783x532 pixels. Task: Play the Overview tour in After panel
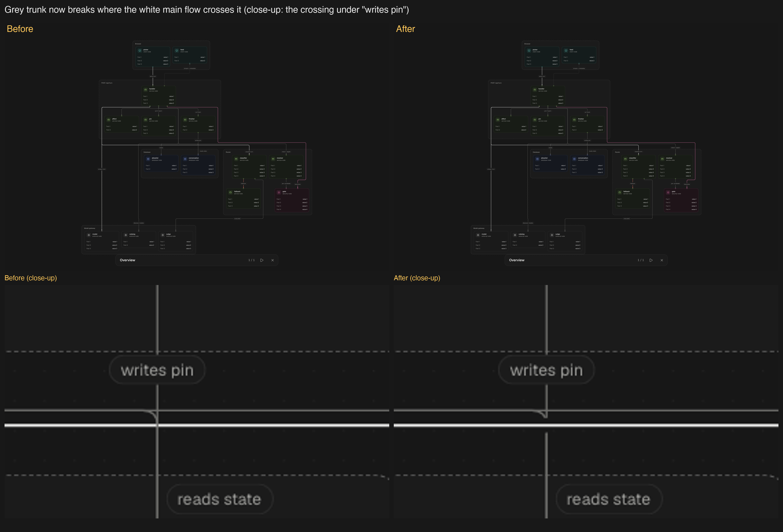651,260
